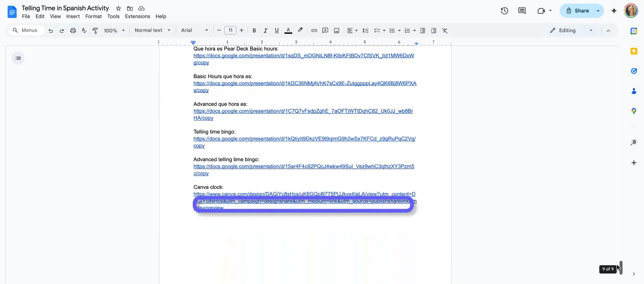Open the 100% zoom dropdown
This screenshot has height=284, width=644.
[114, 30]
